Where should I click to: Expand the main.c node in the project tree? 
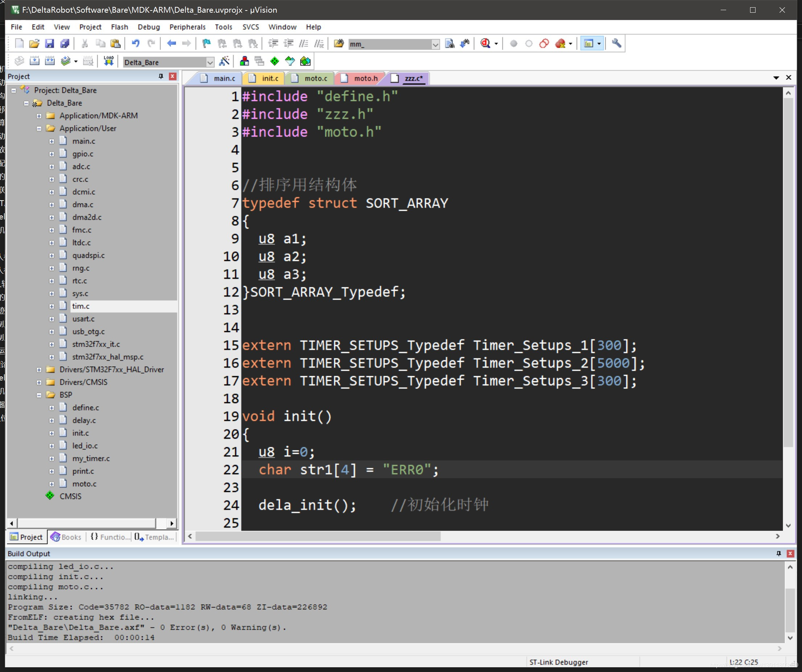52,141
